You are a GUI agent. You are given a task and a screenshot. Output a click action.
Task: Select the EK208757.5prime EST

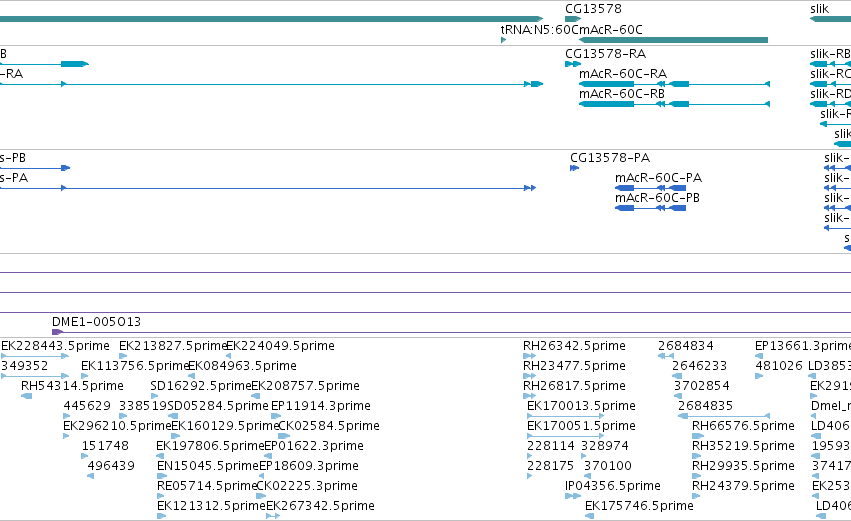coord(306,386)
